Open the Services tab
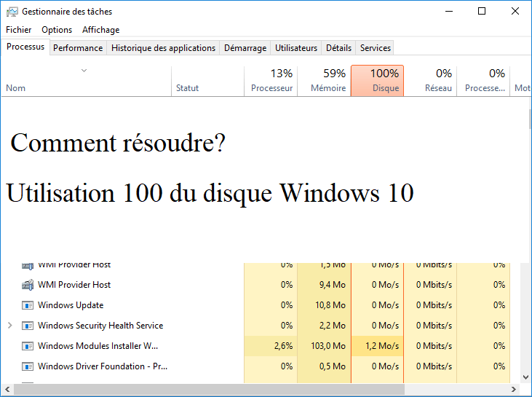Image resolution: width=532 pixels, height=397 pixels. (x=376, y=48)
